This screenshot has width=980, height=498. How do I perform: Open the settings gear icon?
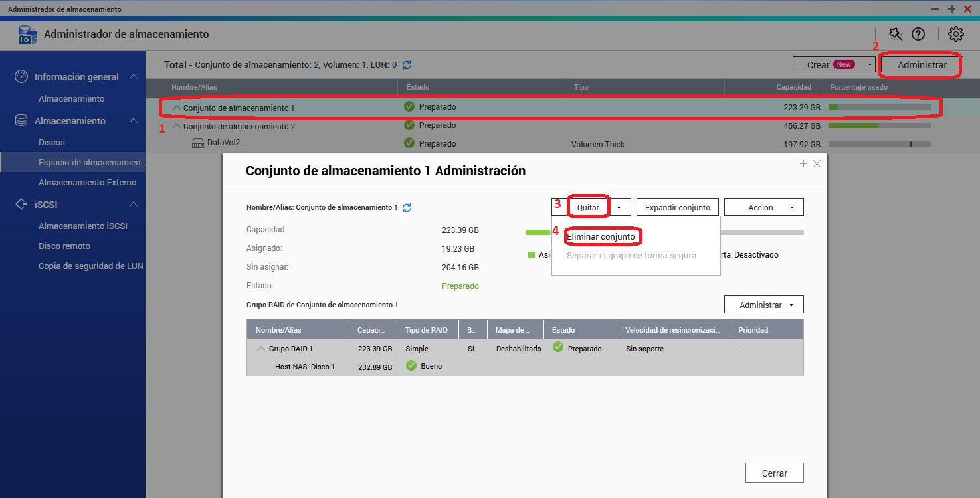955,34
